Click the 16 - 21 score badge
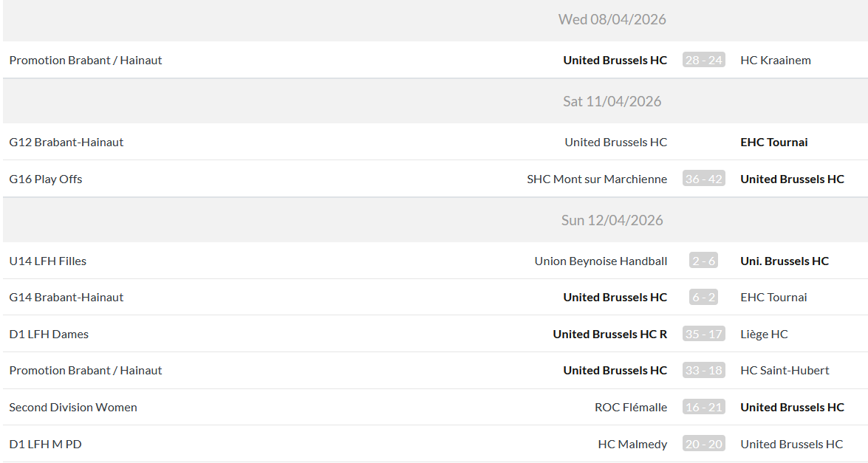 pyautogui.click(x=703, y=407)
